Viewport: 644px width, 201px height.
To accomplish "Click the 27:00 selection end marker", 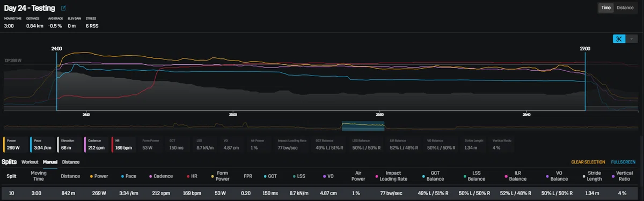I will point(585,49).
